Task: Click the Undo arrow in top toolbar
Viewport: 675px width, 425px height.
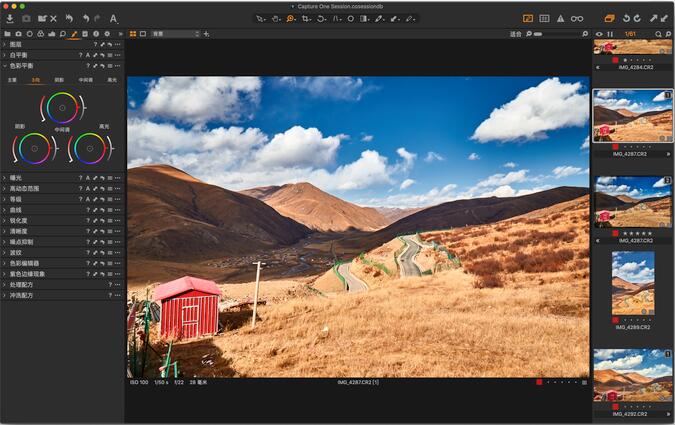Action: tap(86, 19)
